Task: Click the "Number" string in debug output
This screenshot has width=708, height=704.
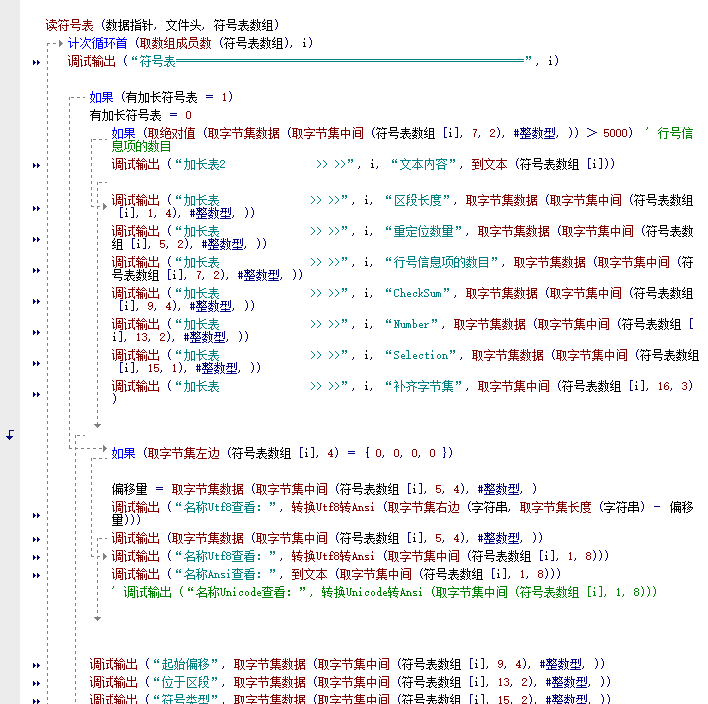Action: pyautogui.click(x=413, y=325)
